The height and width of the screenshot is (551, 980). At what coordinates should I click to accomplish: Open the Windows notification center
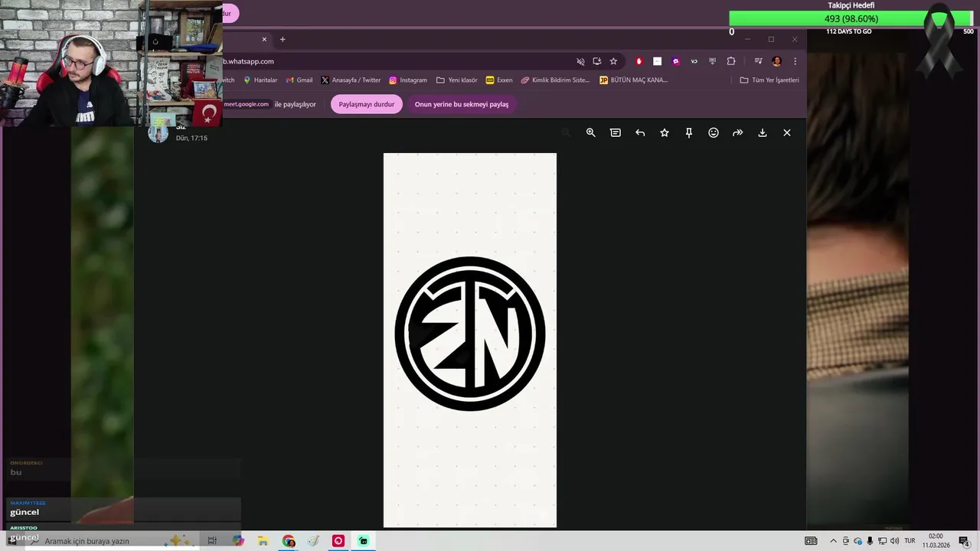[x=964, y=541]
